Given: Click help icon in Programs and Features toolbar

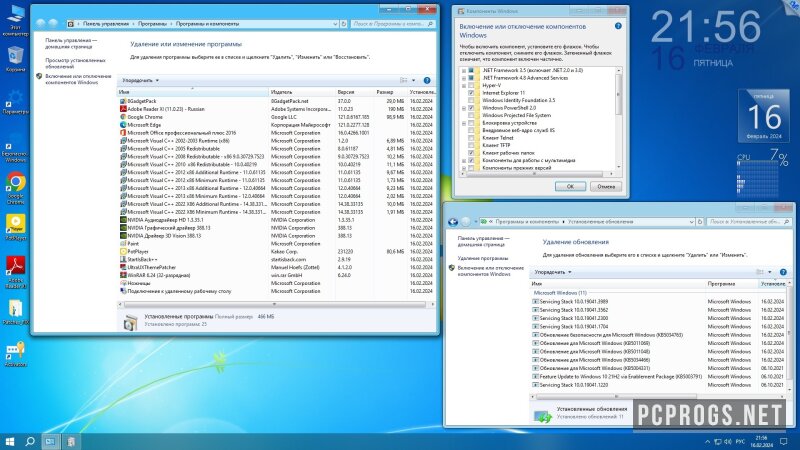Looking at the screenshot, I should click(x=427, y=80).
